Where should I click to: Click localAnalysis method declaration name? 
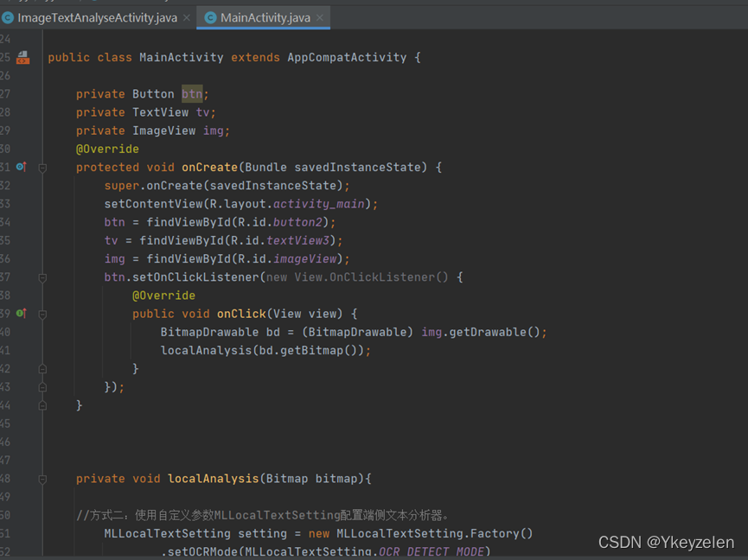[x=214, y=479]
